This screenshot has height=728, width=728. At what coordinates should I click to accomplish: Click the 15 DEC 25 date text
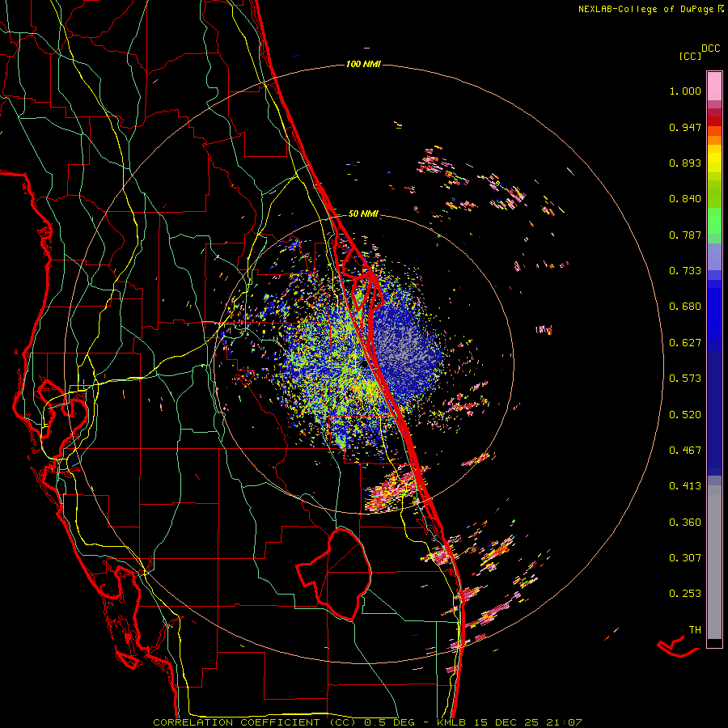507,722
